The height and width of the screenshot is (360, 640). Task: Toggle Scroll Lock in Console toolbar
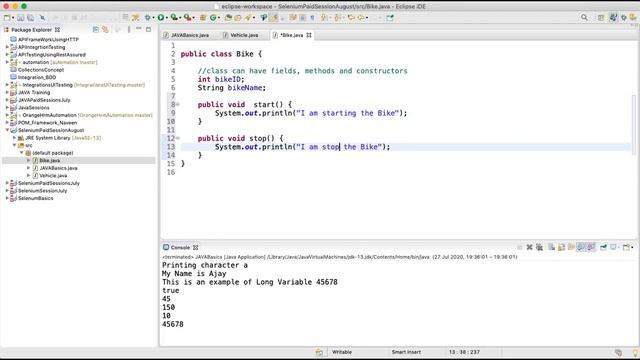pos(562,247)
